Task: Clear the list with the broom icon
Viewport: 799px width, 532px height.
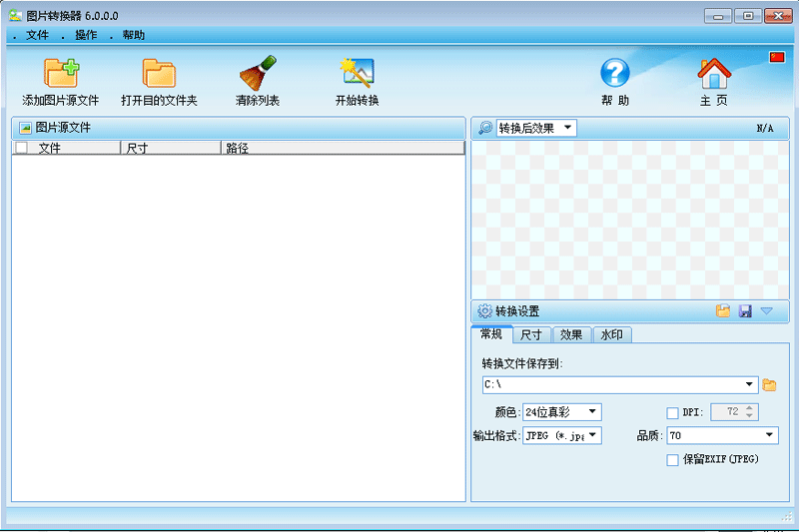Action: pyautogui.click(x=258, y=73)
